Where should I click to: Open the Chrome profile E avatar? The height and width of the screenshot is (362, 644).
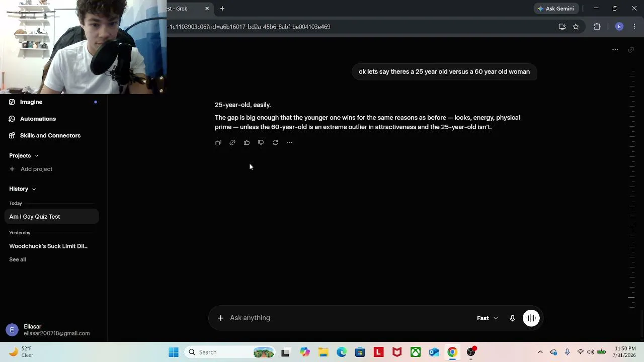coord(619,27)
